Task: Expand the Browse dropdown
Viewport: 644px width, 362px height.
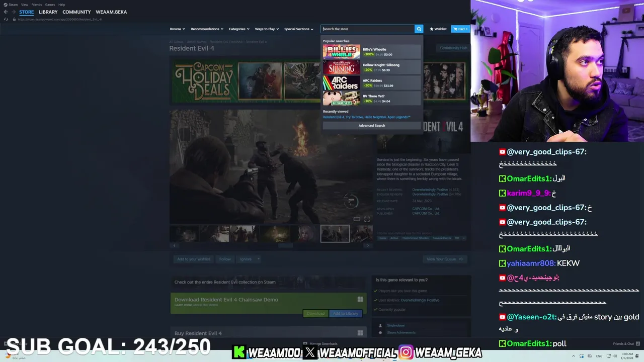Action: coord(177,29)
